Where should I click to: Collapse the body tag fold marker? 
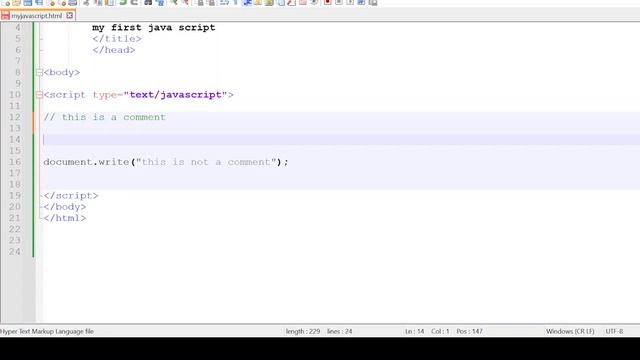tap(39, 72)
